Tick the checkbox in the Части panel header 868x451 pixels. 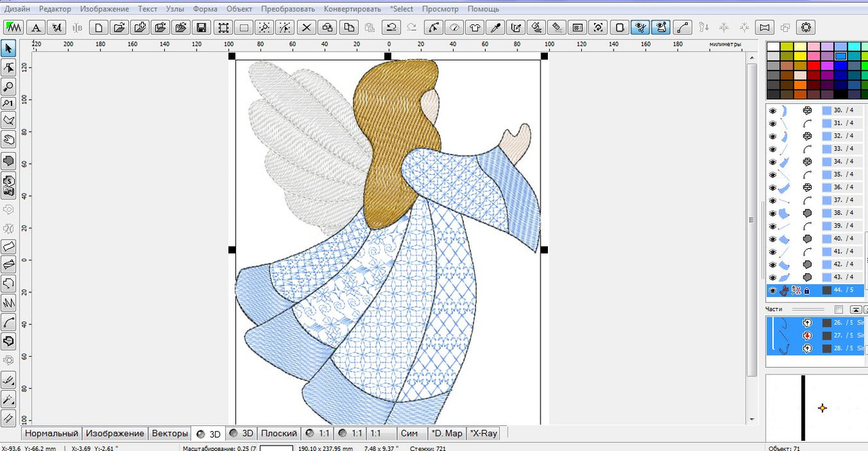coord(839,309)
